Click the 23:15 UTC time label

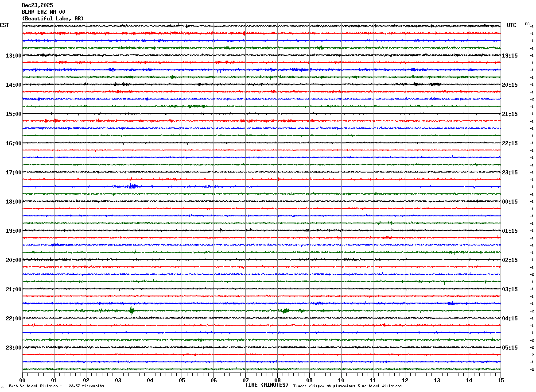tap(510, 173)
